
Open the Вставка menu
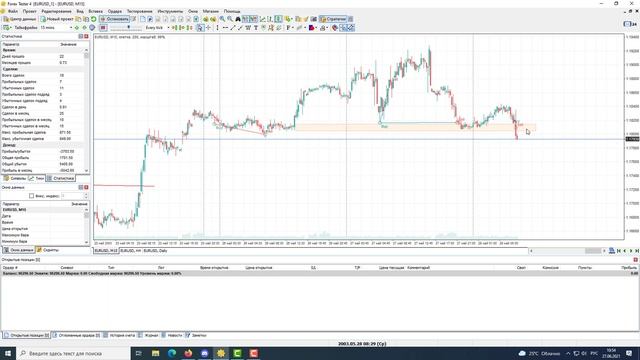point(96,11)
